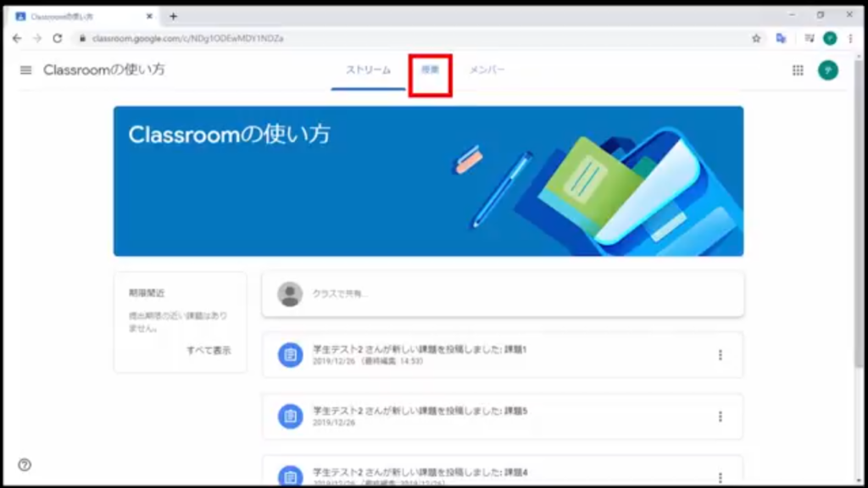Switch to the 授業 tab
The width and height of the screenshot is (868, 488).
pyautogui.click(x=430, y=70)
